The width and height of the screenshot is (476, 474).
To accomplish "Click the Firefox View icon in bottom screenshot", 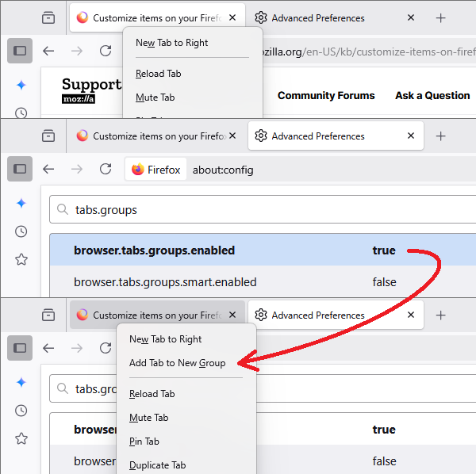I will 48,315.
